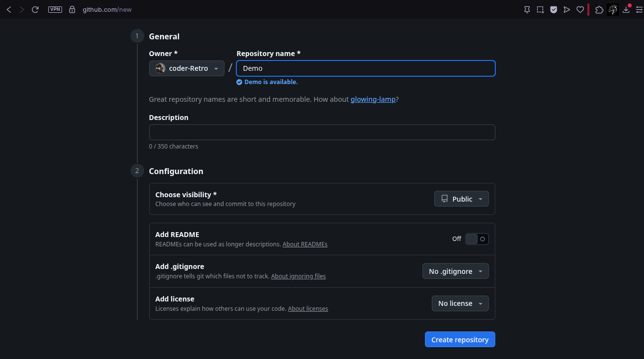Image resolution: width=644 pixels, height=359 pixels.
Task: Click the 'Add .gitignore' label
Action: pyautogui.click(x=180, y=267)
